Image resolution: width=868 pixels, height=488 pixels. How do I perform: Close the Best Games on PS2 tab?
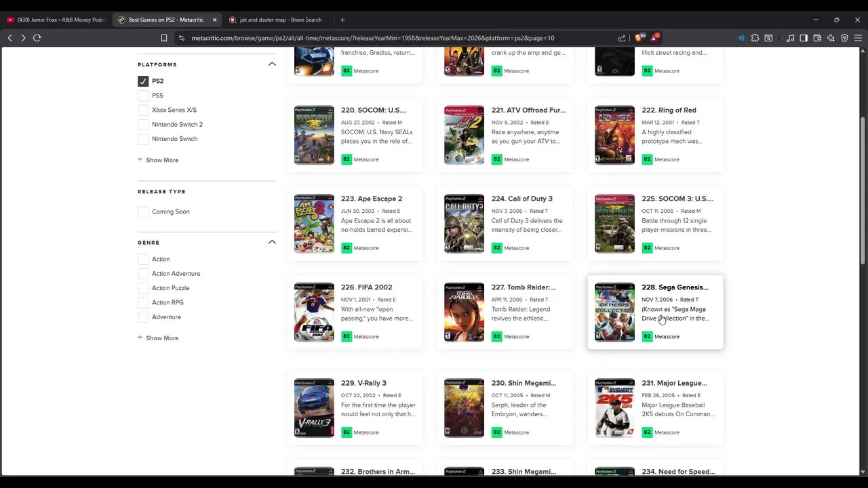214,20
